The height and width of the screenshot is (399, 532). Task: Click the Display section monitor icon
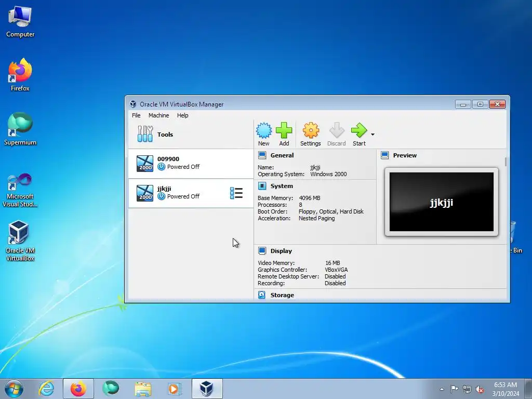[262, 251]
